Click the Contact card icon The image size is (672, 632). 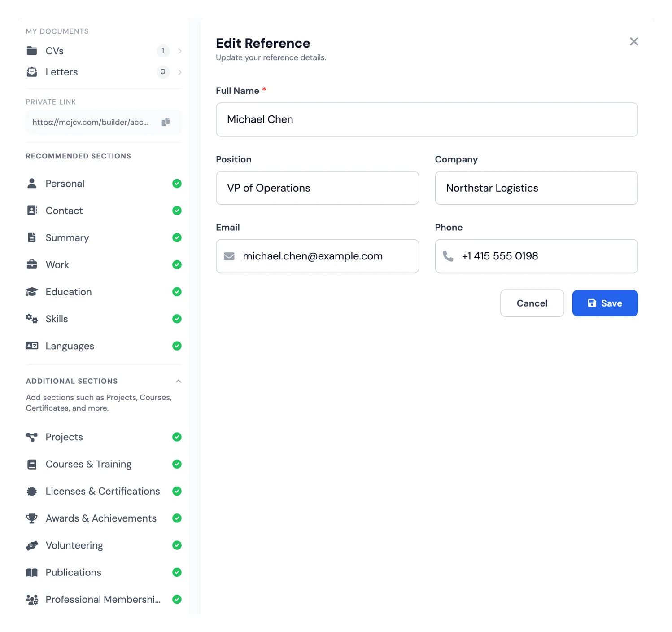pyautogui.click(x=32, y=211)
